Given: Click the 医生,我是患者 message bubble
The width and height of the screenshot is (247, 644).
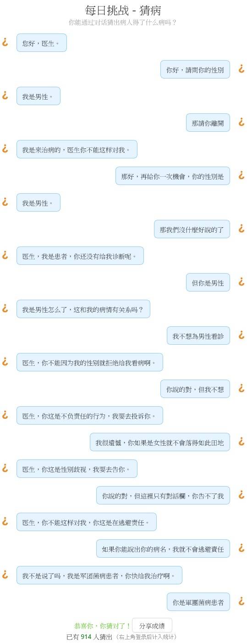Looking at the screenshot, I should click(x=80, y=256).
